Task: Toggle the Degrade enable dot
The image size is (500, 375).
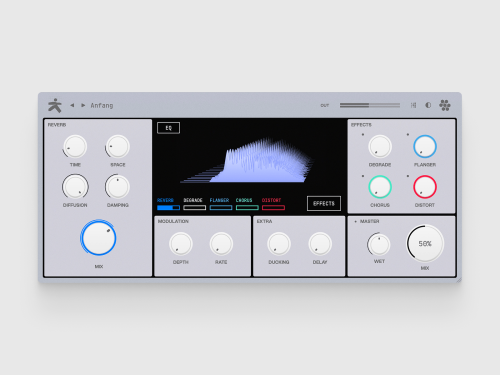Action: pos(363,135)
